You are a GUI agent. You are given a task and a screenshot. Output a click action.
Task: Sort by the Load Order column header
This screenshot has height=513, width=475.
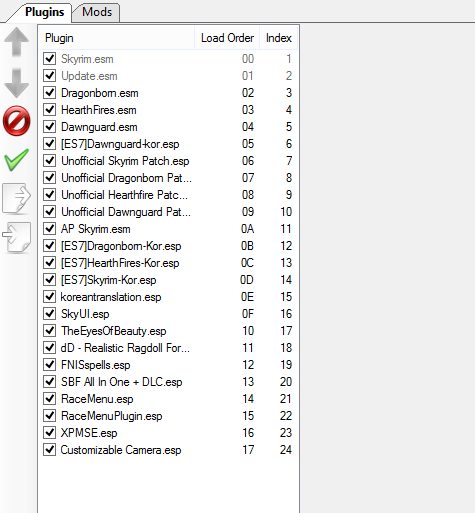click(227, 38)
